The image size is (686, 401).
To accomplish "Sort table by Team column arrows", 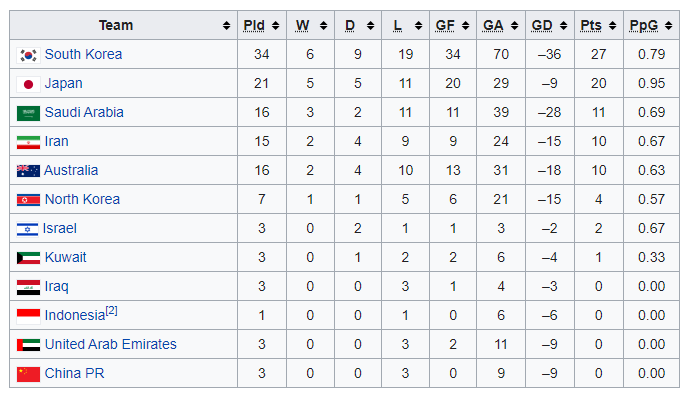I will coord(226,25).
